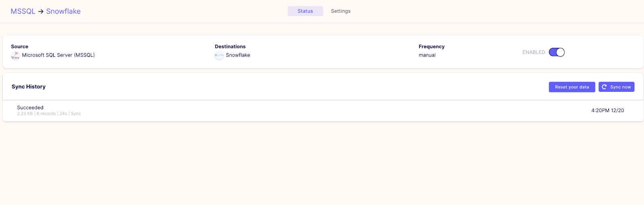Click the manual frequency value

tap(427, 55)
